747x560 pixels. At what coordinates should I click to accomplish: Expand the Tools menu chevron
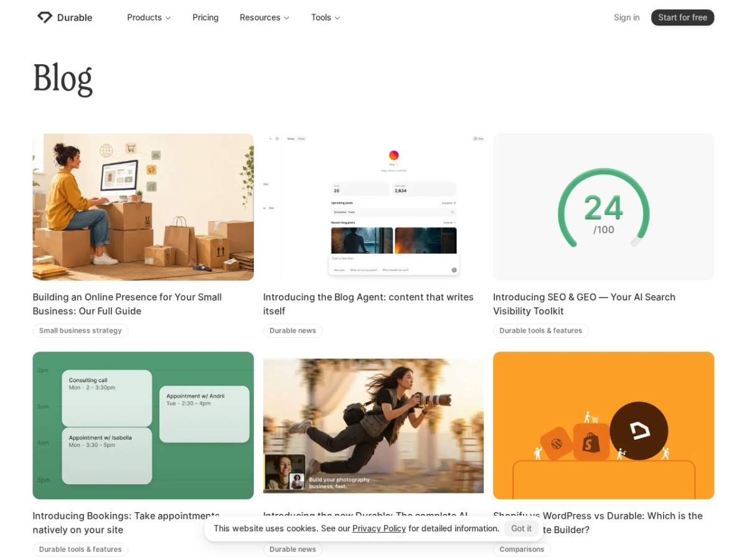pos(337,18)
